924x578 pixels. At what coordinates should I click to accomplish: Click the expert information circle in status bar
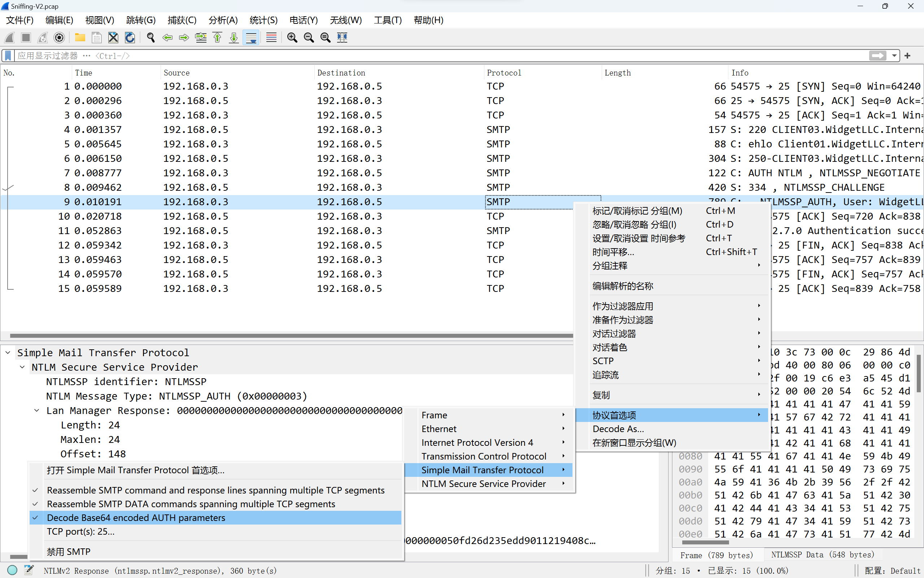point(12,570)
